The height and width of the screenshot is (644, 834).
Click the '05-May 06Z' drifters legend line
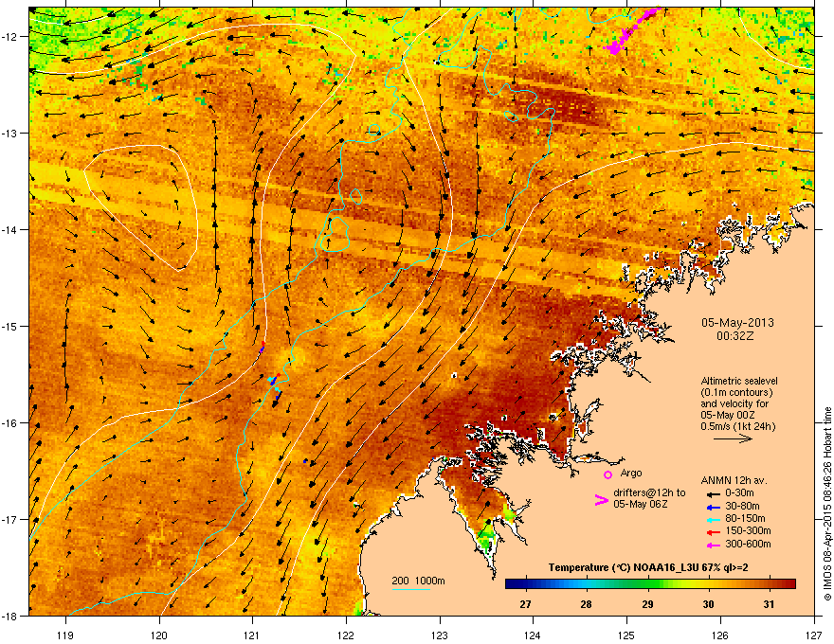click(x=641, y=504)
